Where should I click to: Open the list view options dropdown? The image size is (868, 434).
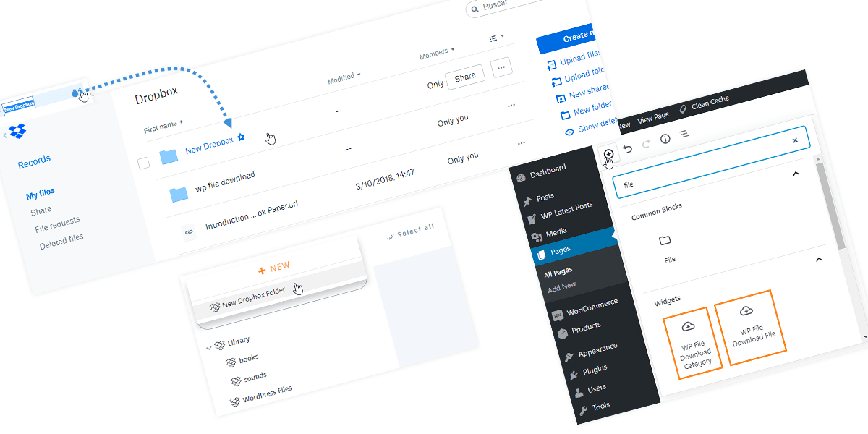click(x=496, y=37)
